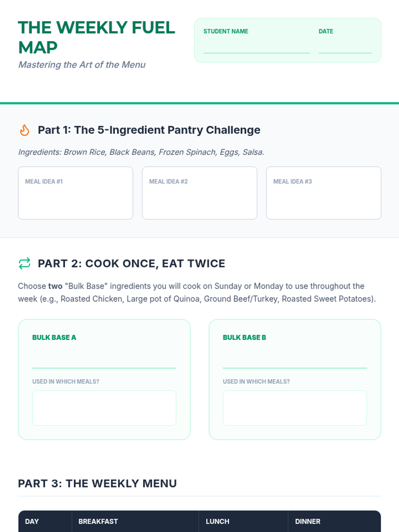Click the Part 1 Pantry Challenge heading
The width and height of the screenshot is (399, 532).
149,130
